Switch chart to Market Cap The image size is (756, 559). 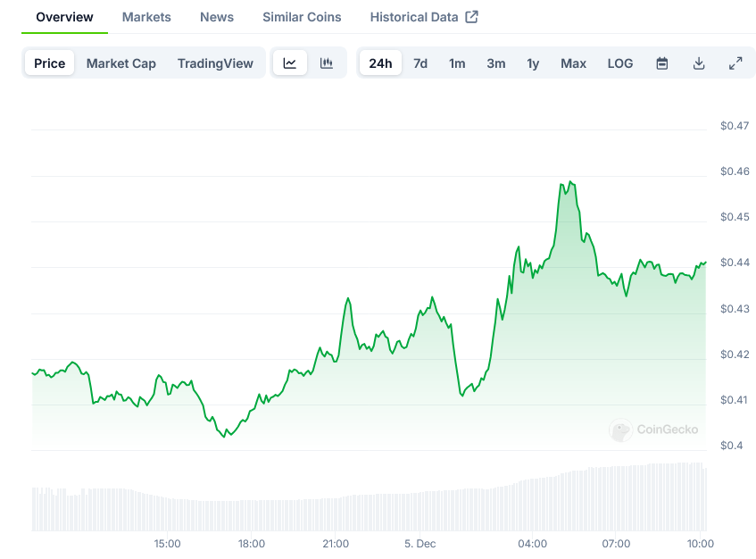[121, 63]
